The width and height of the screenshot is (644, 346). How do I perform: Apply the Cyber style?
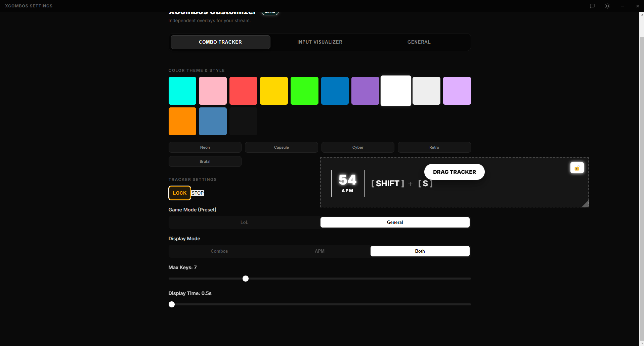(x=357, y=147)
